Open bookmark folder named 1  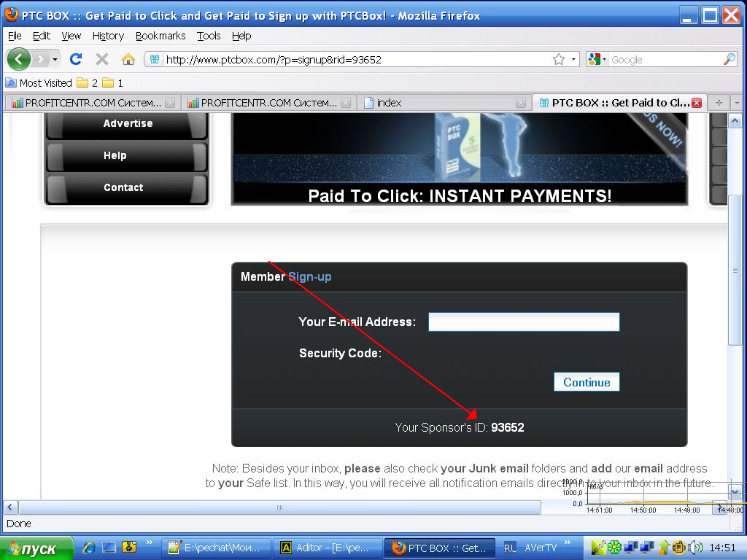tap(113, 83)
